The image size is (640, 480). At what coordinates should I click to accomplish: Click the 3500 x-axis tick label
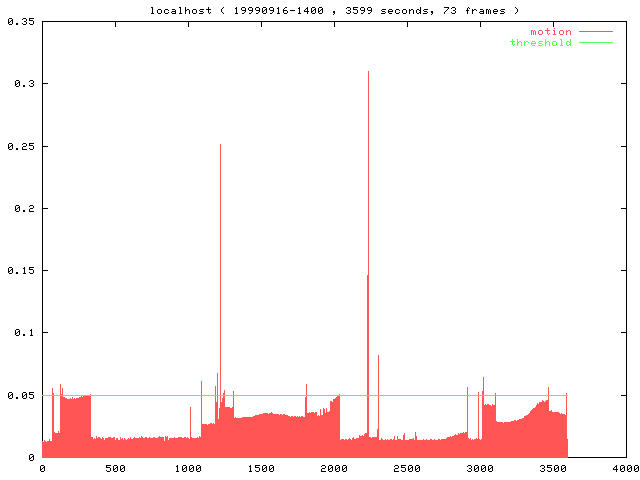tap(553, 468)
